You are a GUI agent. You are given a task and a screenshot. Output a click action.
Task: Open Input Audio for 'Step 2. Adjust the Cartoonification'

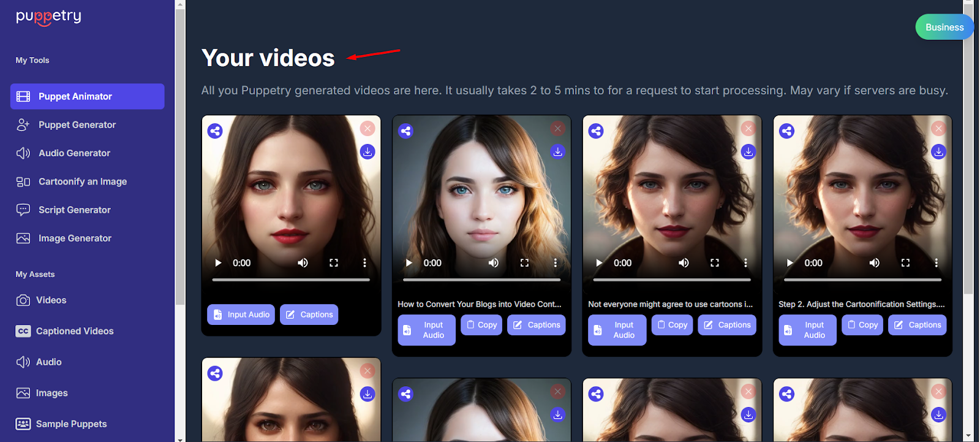coord(807,330)
